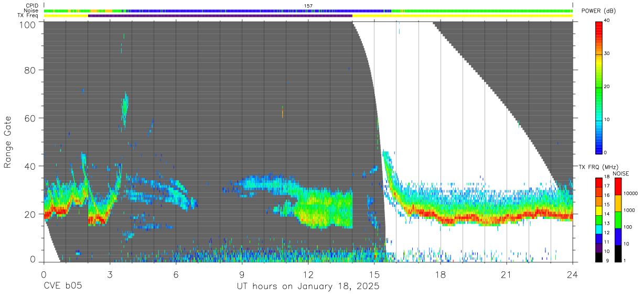Click the 15 label on TX FRQ legend
The width and height of the screenshot is (644, 297).
pyautogui.click(x=607, y=205)
